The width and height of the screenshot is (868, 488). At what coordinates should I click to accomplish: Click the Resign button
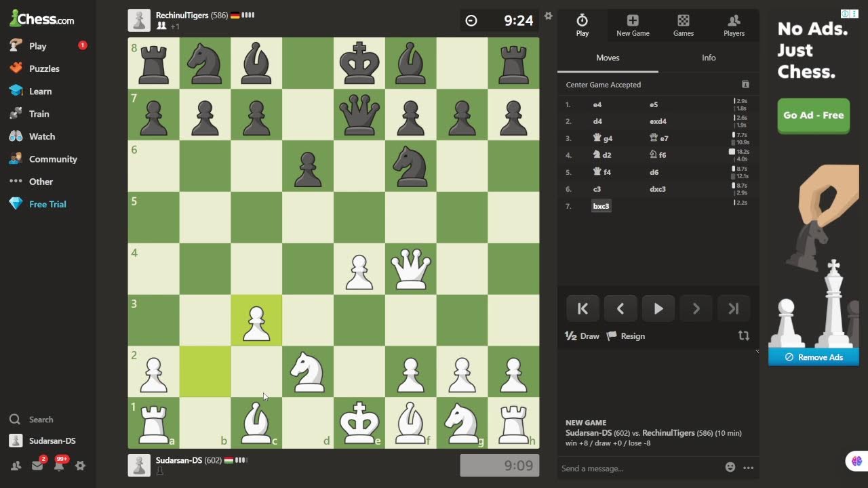click(x=626, y=336)
